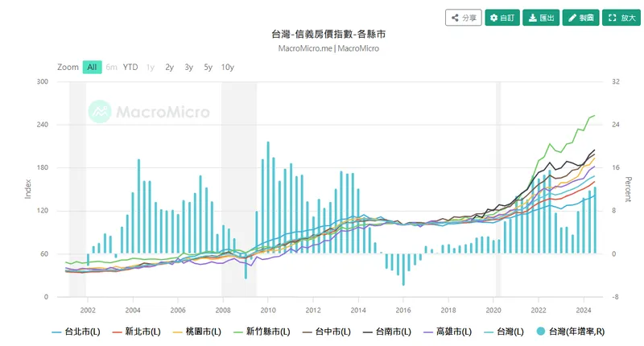Open the 製圖 pencil tool

tap(580, 17)
